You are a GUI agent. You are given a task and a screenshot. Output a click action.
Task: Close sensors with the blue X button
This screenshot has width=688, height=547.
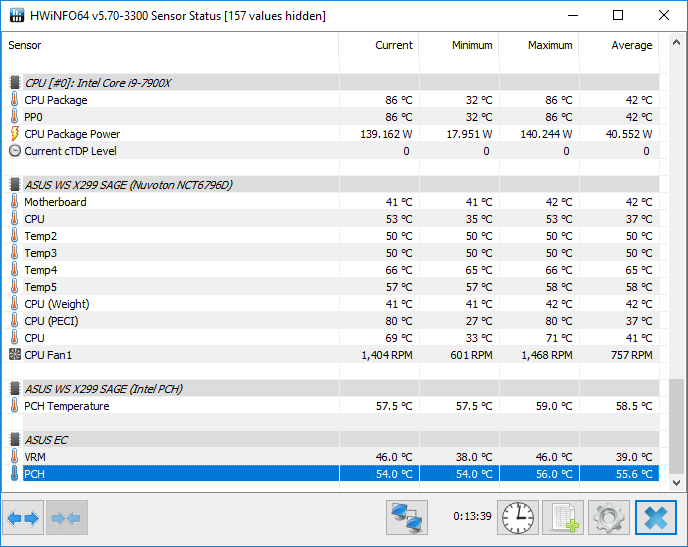coord(656,518)
